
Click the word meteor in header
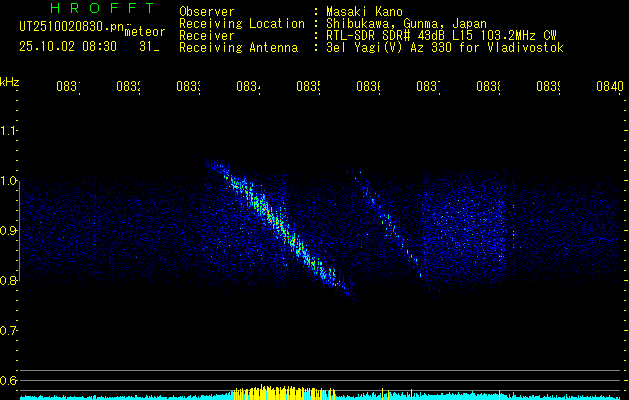(145, 32)
